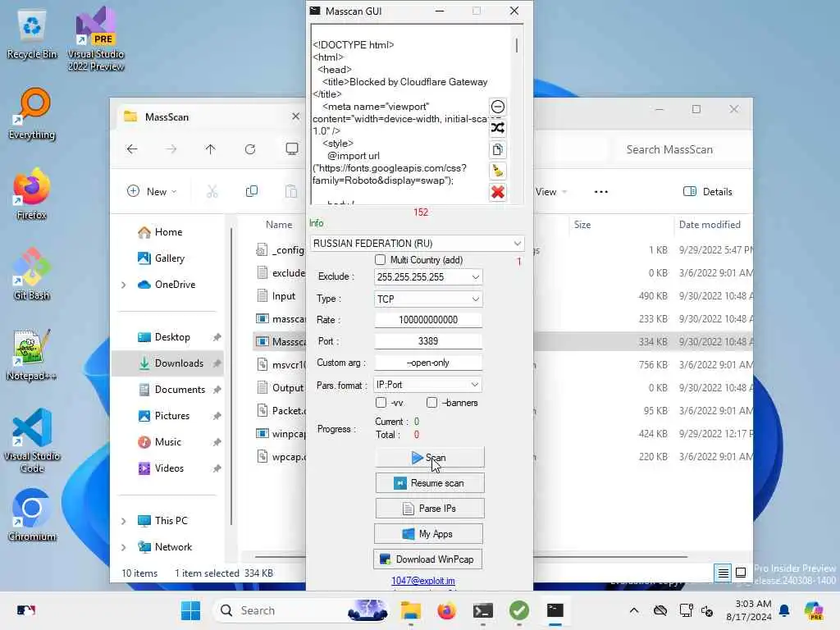Show hidden system tray icons
Screen dimensions: 840x630
[x=634, y=610]
